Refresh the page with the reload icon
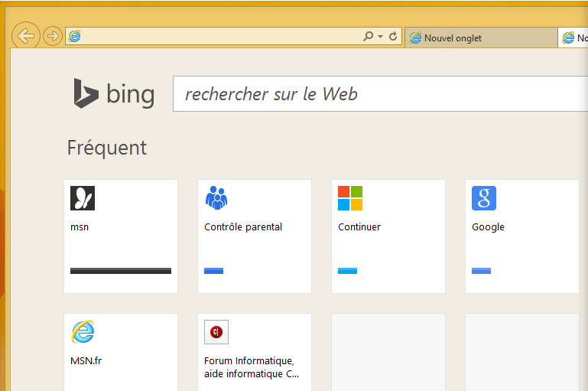Screen dimensions: 588x391 392,37
